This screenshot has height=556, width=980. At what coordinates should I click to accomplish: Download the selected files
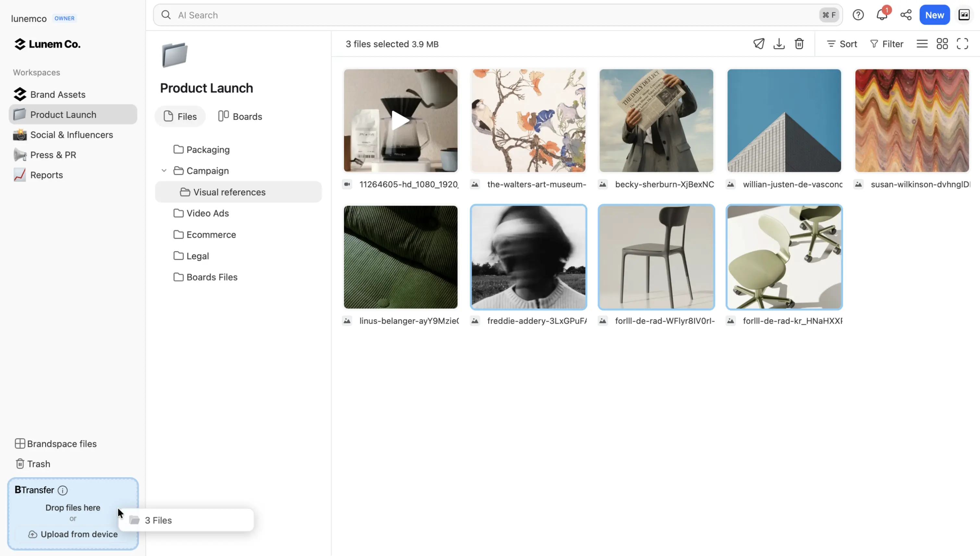(779, 44)
